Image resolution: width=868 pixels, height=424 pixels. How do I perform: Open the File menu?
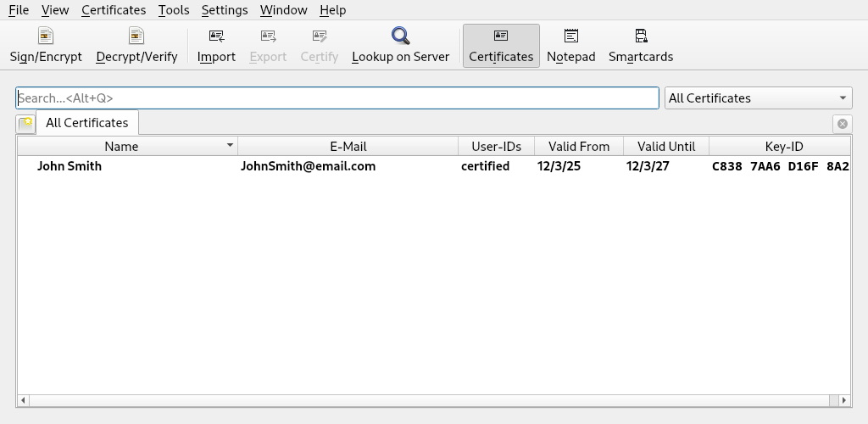(19, 10)
